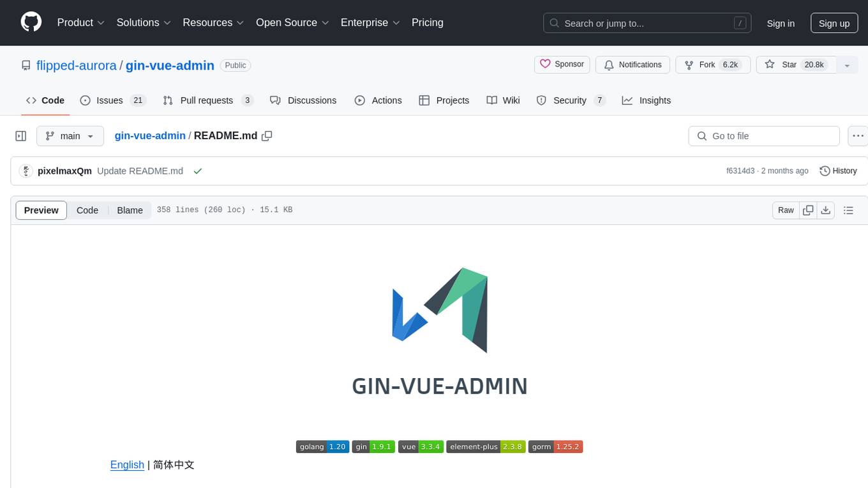Expand the star list dropdown arrow
Viewport: 868px width, 488px height.
point(847,65)
